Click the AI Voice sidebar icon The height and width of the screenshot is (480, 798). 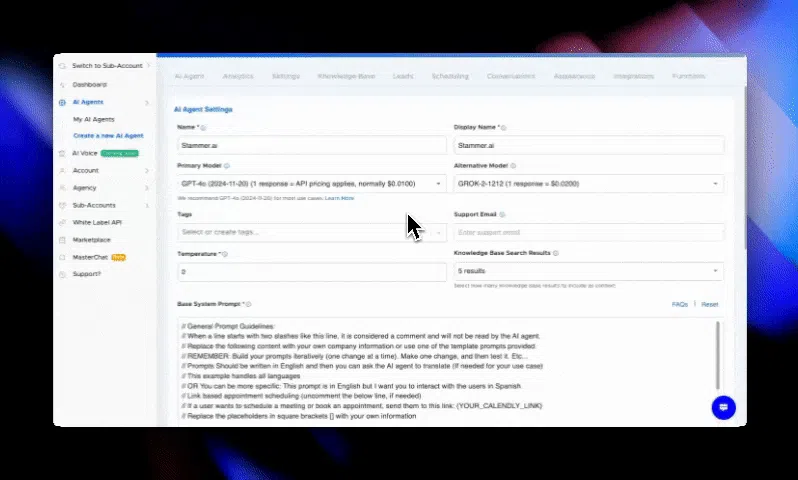pos(62,153)
